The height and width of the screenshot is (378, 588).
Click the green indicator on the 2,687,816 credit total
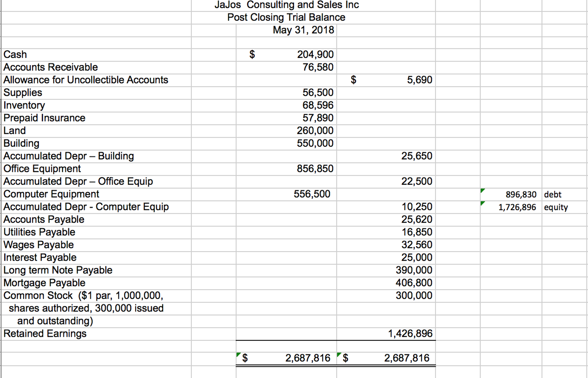[339, 354]
